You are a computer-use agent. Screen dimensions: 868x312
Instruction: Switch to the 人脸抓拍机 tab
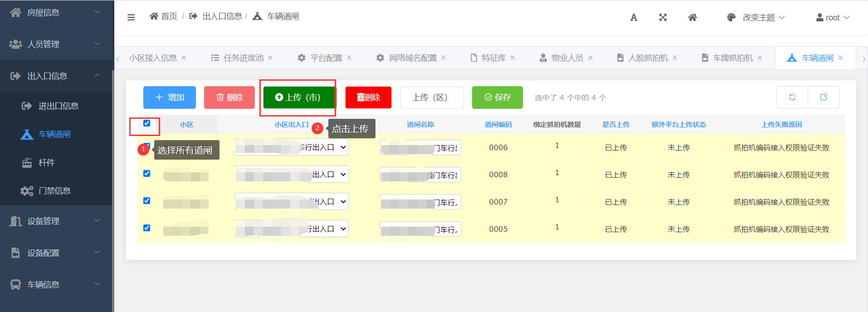pyautogui.click(x=643, y=58)
